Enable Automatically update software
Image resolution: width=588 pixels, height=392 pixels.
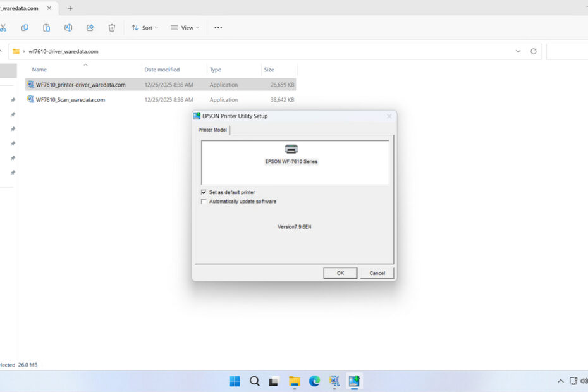(204, 201)
